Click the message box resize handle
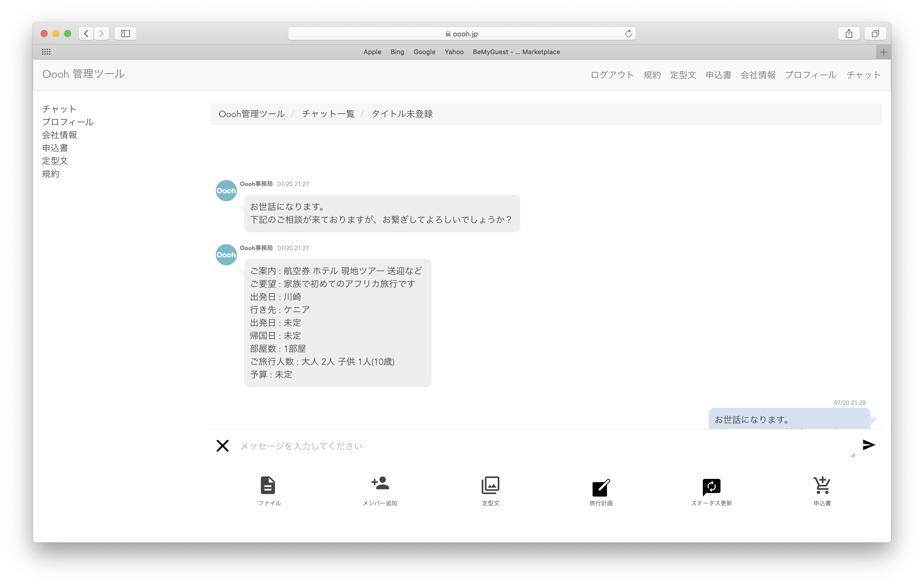Viewport: 924px width, 586px height. click(853, 455)
